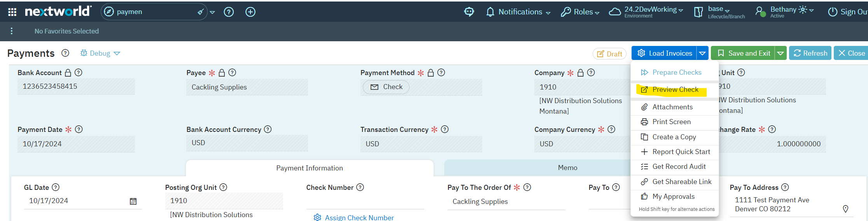868x221 pixels.
Task: Click the Refresh button
Action: 810,53
